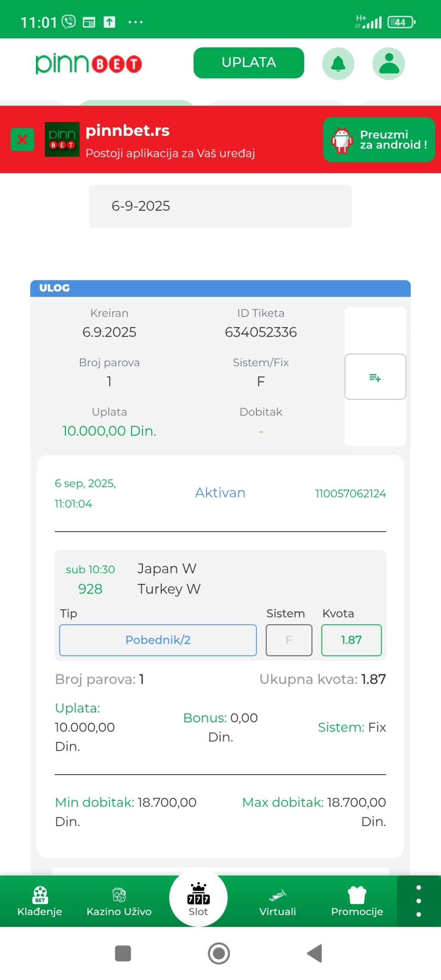
Task: Tap the Pinnbet logo
Action: click(x=89, y=64)
